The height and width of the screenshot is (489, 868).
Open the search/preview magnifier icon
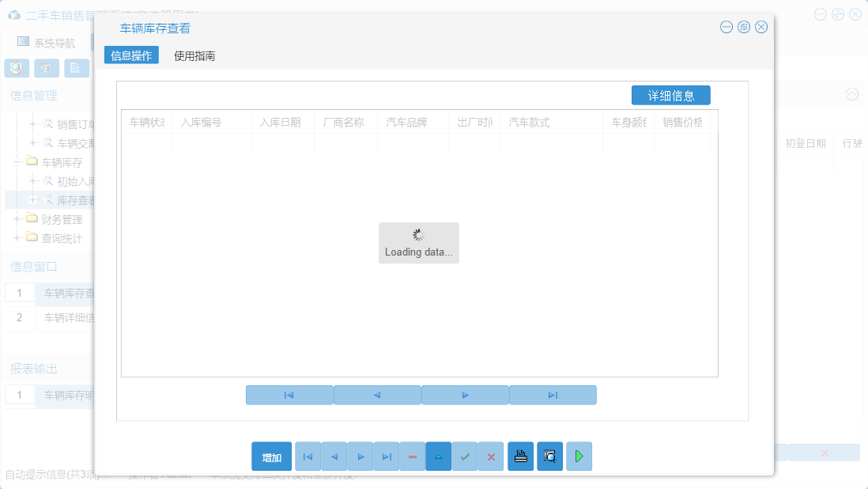tap(549, 457)
